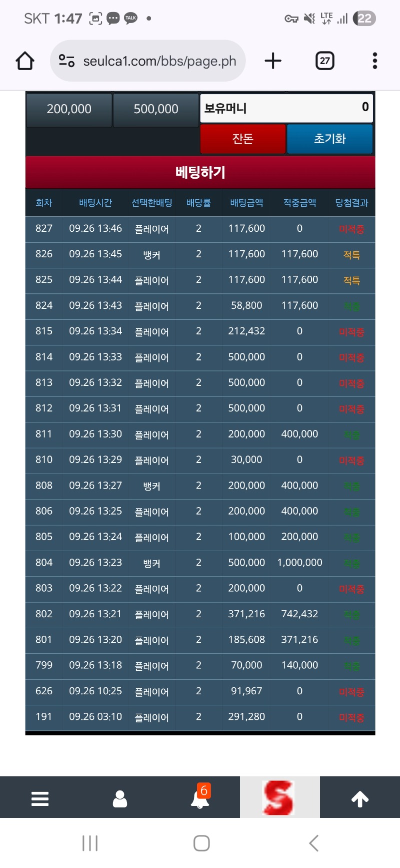Open a new tab with plus icon
Screen dimensions: 400x868
click(x=273, y=61)
